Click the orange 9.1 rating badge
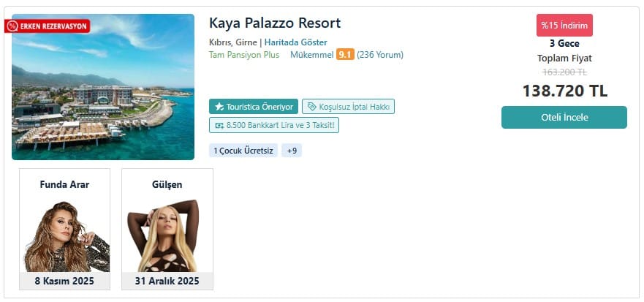The width and height of the screenshot is (644, 302). (345, 54)
